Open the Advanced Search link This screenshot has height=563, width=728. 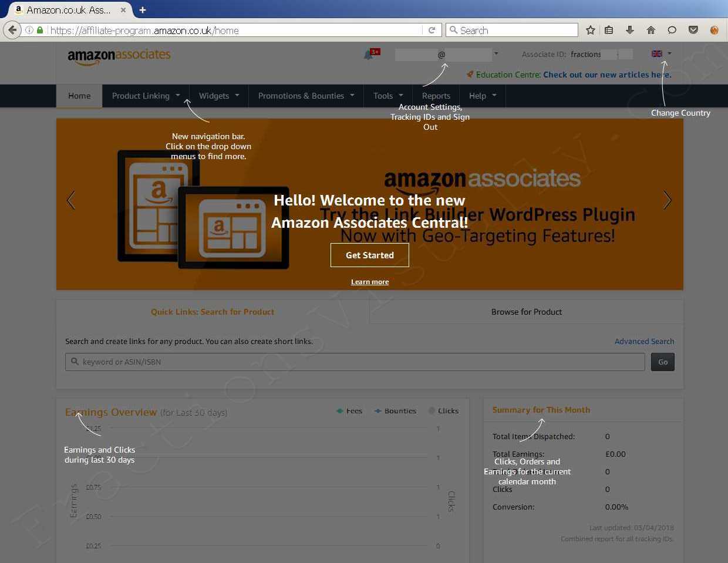coord(644,341)
